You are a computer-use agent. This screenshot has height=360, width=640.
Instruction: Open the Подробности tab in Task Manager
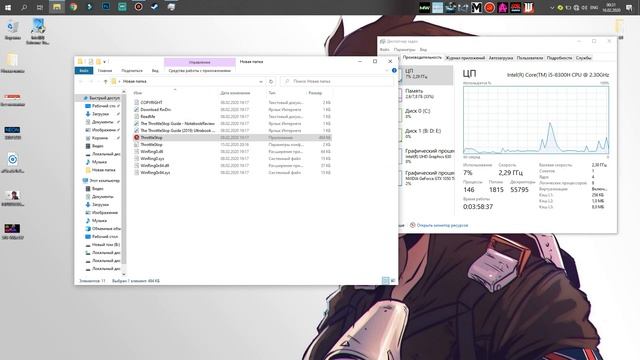(559, 58)
